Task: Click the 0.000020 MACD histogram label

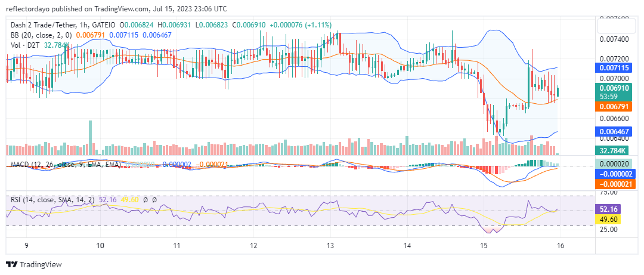Action: (x=614, y=163)
